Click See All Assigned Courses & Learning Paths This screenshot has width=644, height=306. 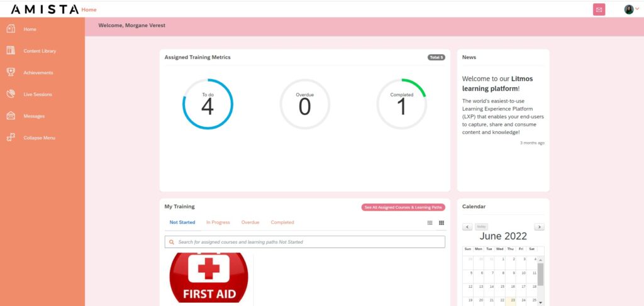[403, 207]
